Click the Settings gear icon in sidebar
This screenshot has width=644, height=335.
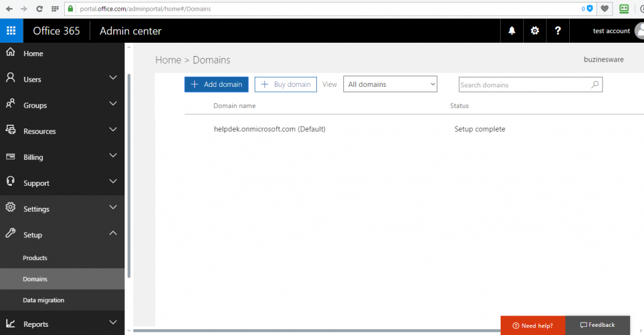[10, 207]
